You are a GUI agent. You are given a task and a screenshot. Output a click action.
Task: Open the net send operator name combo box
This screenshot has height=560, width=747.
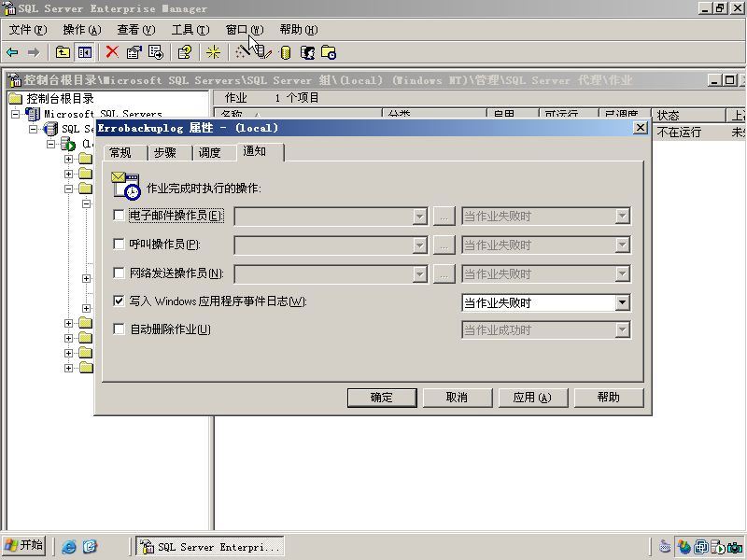click(331, 273)
